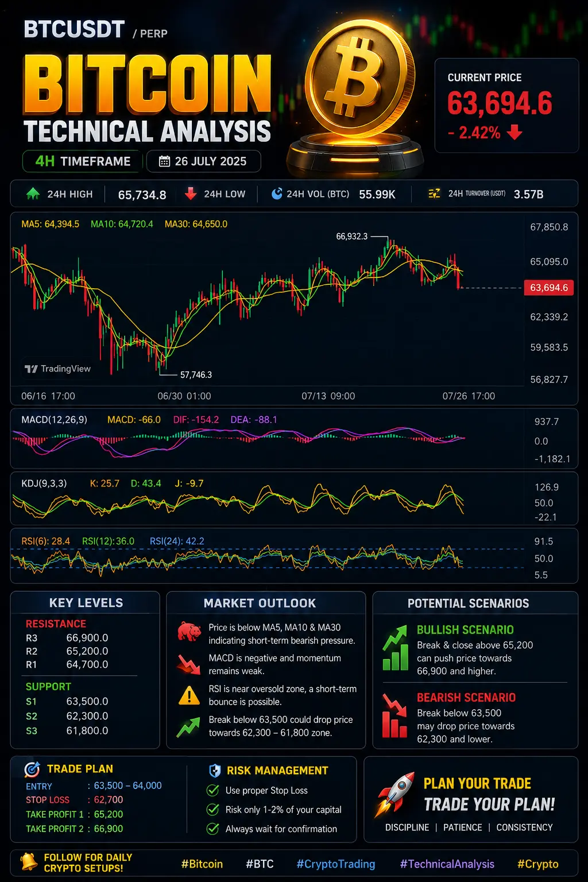Viewport: 588px width, 882px height.
Task: Click the calendar icon beside 26 July 2025
Action: (x=164, y=161)
